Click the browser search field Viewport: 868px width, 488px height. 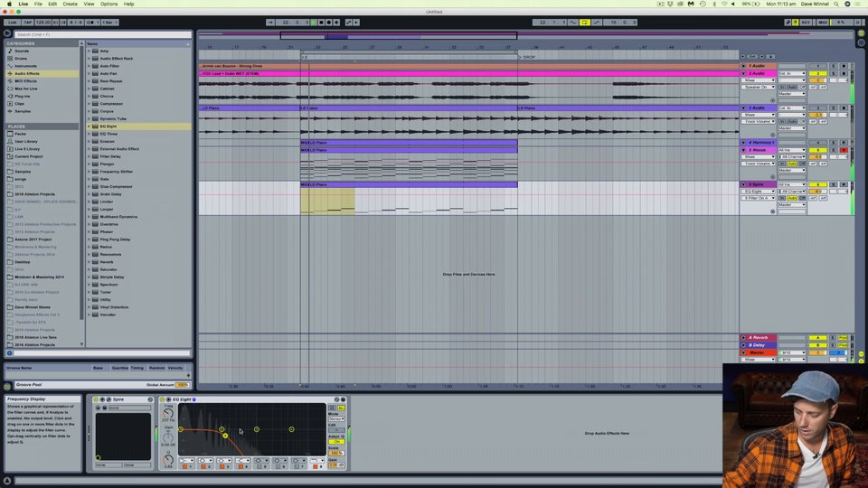point(102,34)
